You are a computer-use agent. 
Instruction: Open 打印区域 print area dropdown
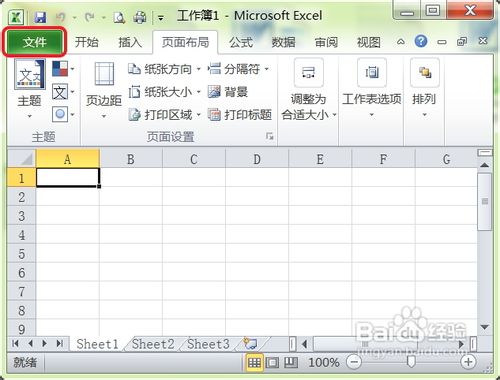tap(165, 115)
